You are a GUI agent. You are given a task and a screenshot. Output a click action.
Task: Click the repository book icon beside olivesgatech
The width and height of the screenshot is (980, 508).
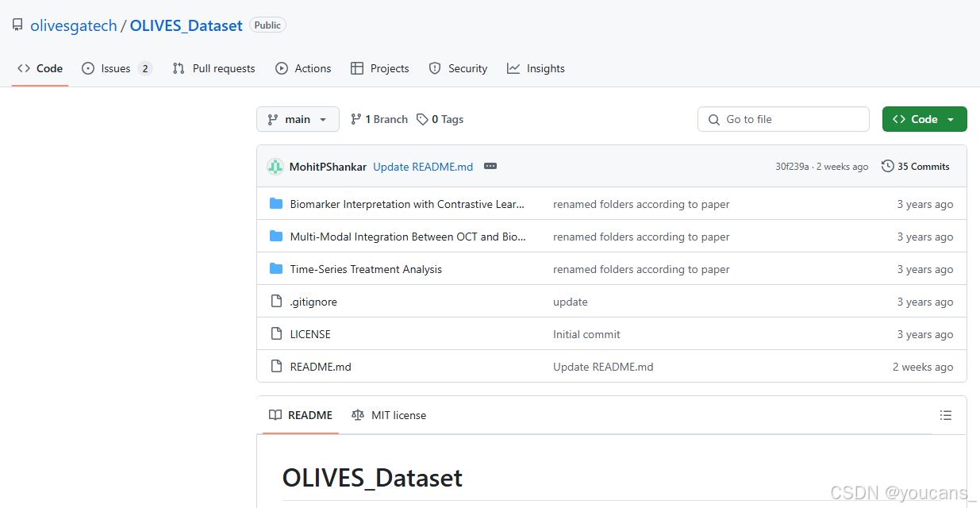pyautogui.click(x=17, y=25)
